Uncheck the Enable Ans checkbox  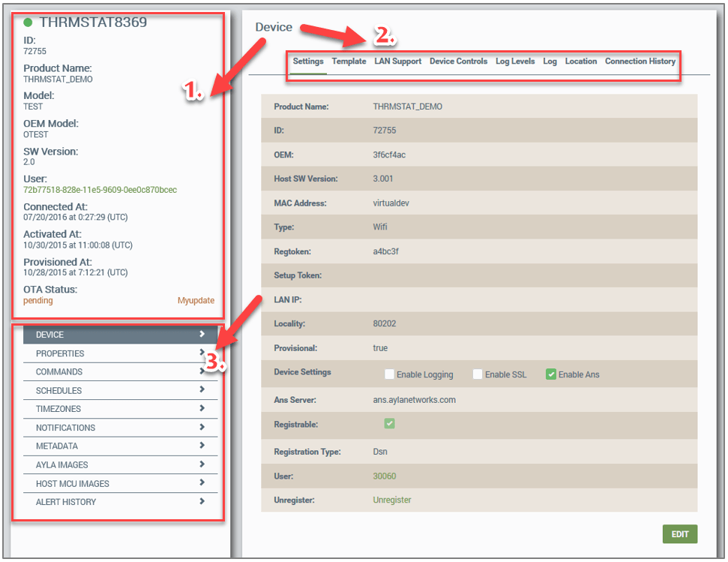550,374
